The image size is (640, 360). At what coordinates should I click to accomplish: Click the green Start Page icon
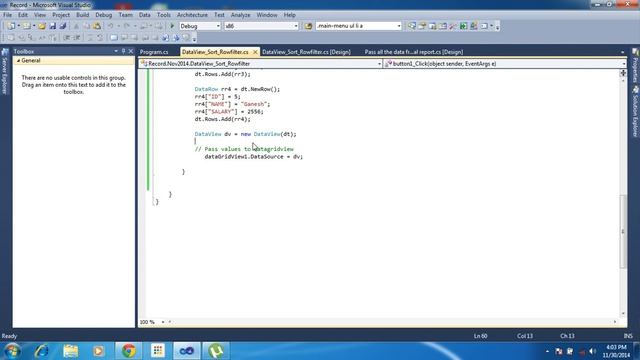click(x=463, y=26)
